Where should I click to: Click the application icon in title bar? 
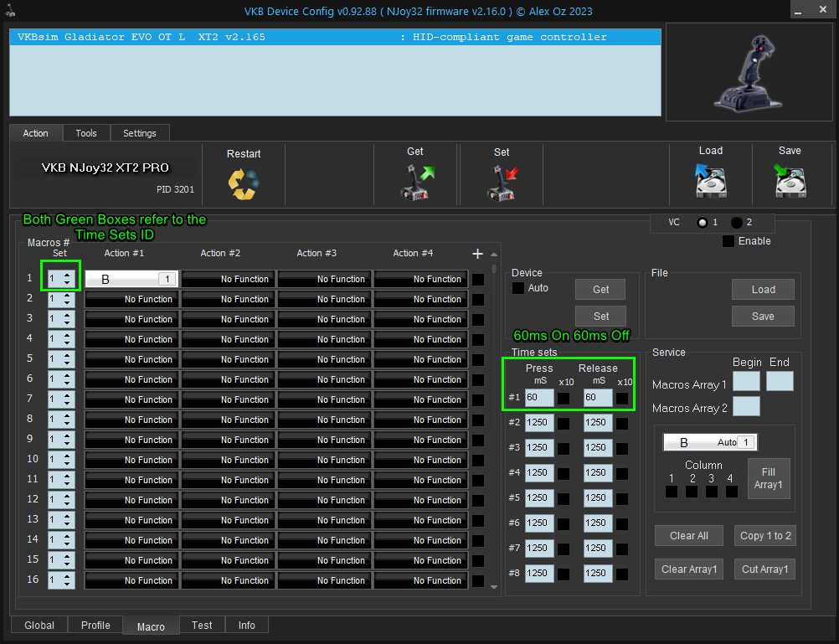pyautogui.click(x=10, y=9)
